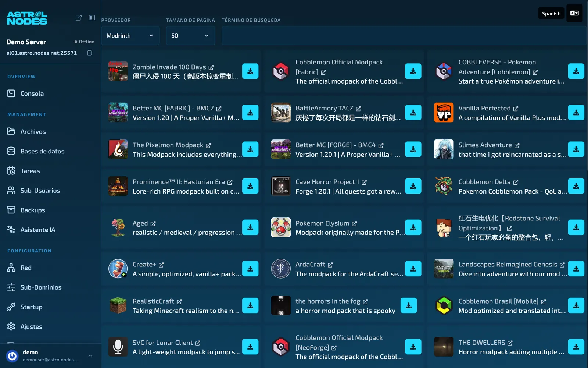Download the COBBLEVERSE Pokemon Adventure modpack
This screenshot has height=368, width=588.
(576, 71)
